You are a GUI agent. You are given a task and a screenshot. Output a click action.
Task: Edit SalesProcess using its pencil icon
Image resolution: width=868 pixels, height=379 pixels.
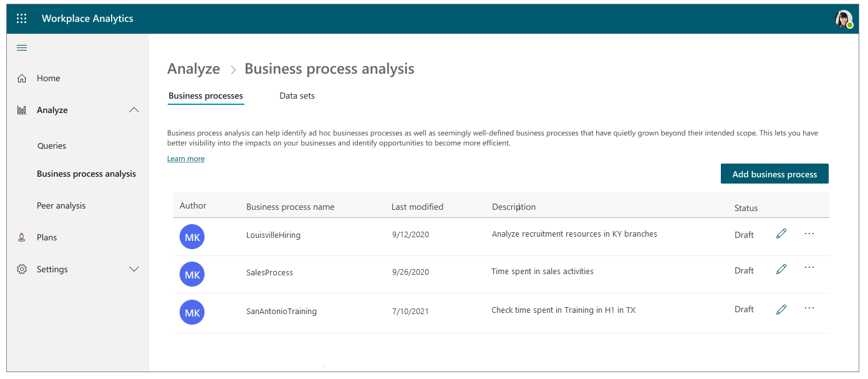[781, 268]
